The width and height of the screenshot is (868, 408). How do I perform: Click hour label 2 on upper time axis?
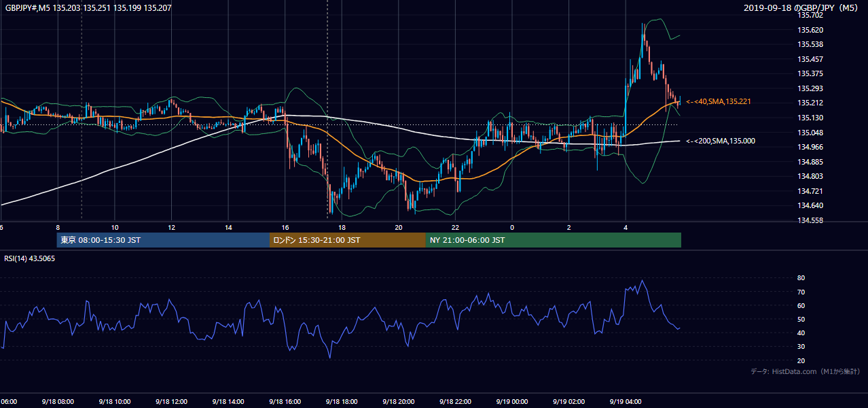(x=568, y=227)
